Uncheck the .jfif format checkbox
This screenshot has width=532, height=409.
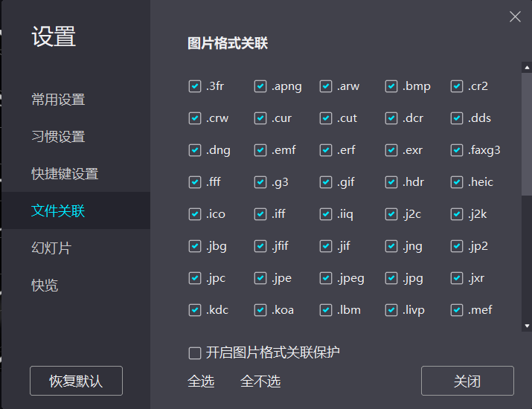point(260,246)
